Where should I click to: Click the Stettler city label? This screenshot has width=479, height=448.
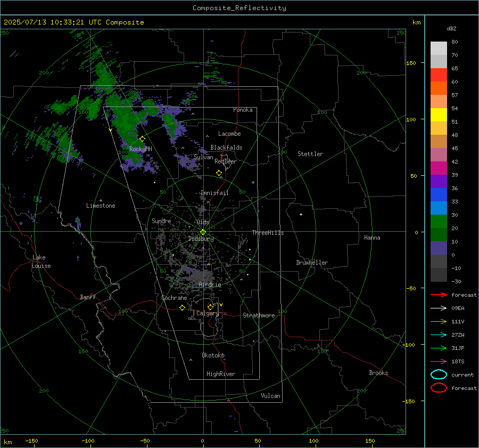pyautogui.click(x=310, y=154)
